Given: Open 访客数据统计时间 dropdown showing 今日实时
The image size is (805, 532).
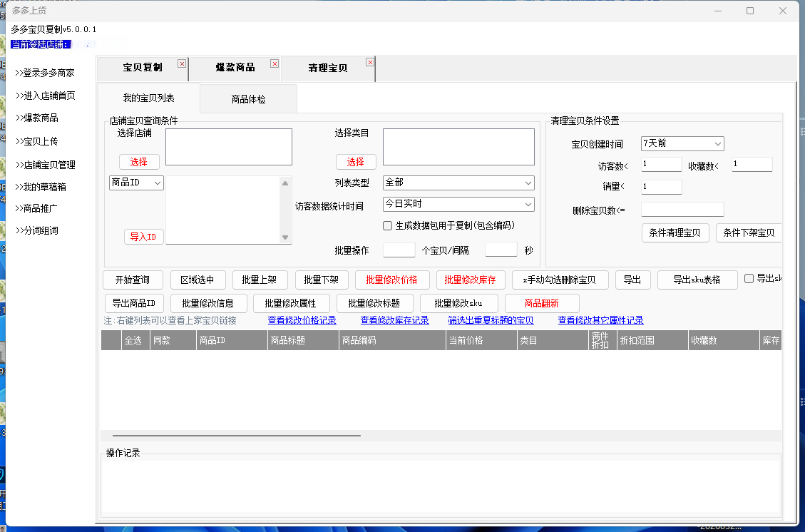Looking at the screenshot, I should [458, 204].
